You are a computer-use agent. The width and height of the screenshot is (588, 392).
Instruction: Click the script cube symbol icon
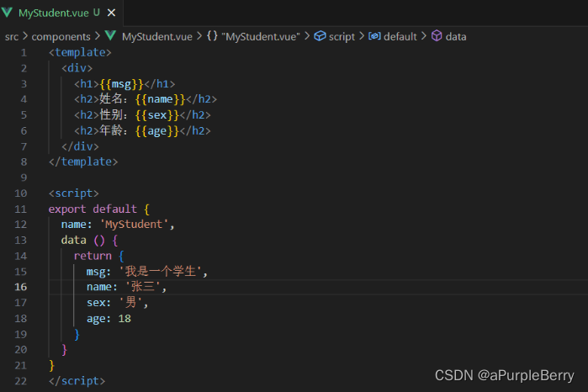(x=320, y=36)
